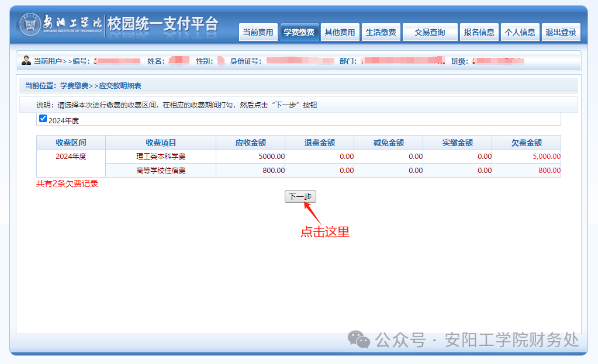Go to the 其他费用 tab

click(x=340, y=33)
